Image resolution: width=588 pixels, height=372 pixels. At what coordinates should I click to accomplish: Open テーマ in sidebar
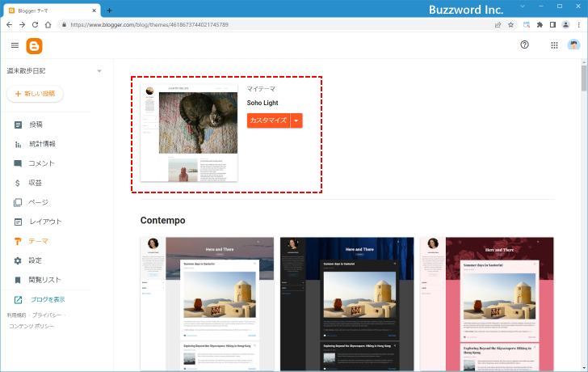[x=39, y=241]
